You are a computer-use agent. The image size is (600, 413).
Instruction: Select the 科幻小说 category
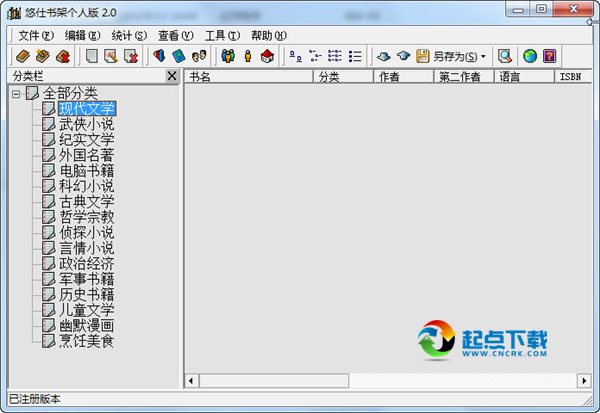click(x=87, y=186)
